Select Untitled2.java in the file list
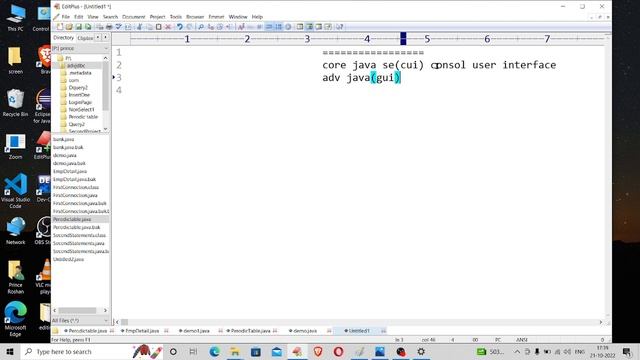 (x=69, y=259)
